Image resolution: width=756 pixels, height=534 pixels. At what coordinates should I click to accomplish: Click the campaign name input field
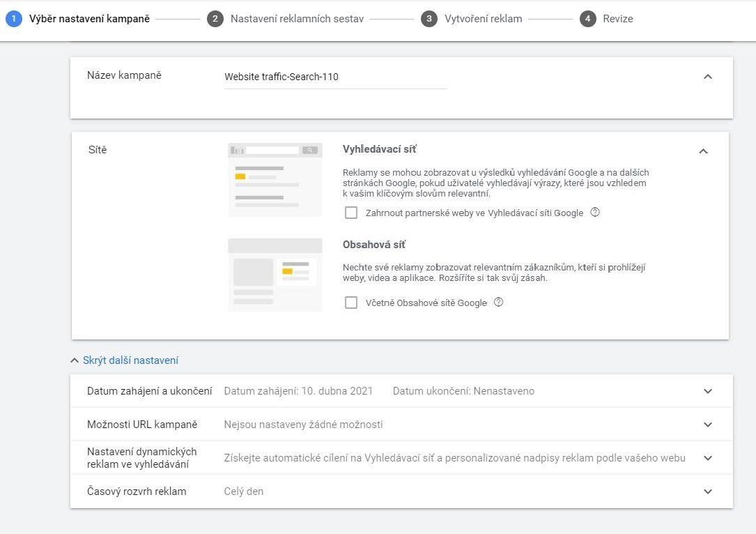(336, 77)
